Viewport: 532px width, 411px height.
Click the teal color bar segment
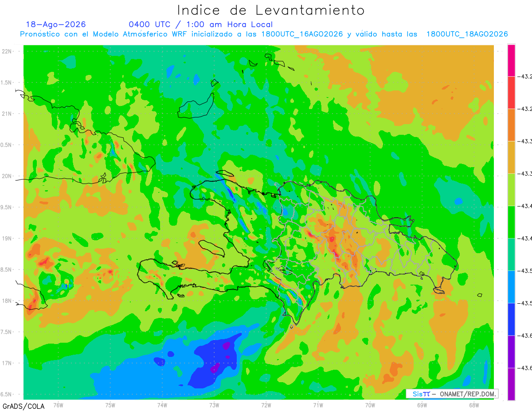[511, 254]
